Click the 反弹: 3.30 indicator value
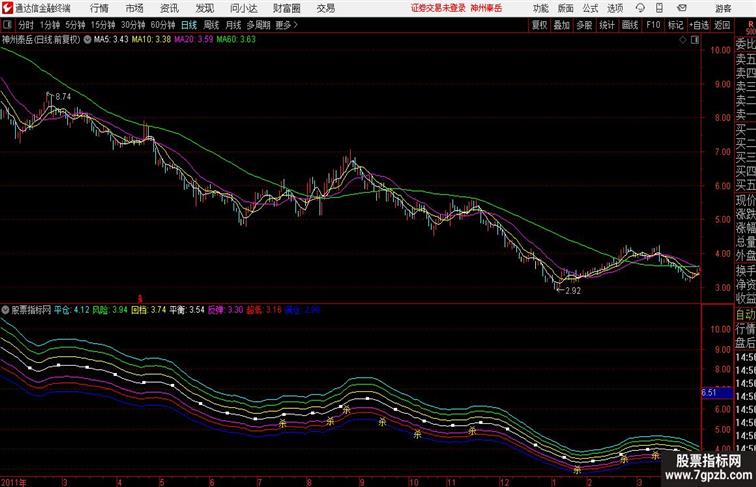The width and height of the screenshot is (756, 487). [x=225, y=310]
